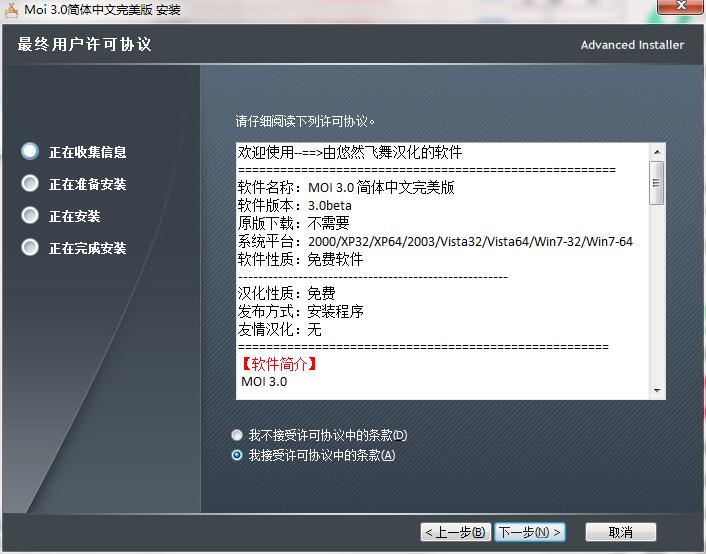Click the Advanced Installer label
706x554 pixels.
click(x=632, y=45)
